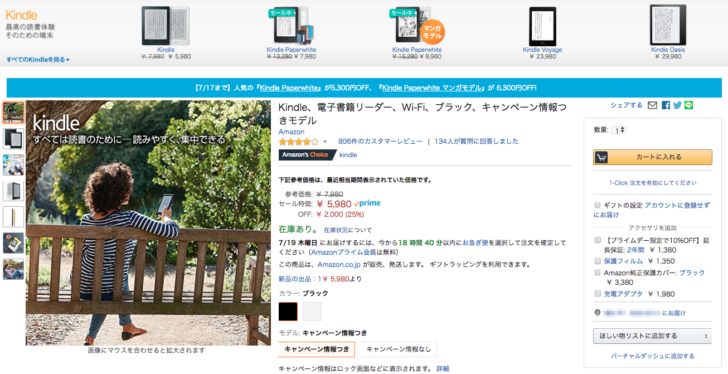The image size is (728, 374).
Task: Click the cart icon on the add-to-cart button
Action: [601, 157]
